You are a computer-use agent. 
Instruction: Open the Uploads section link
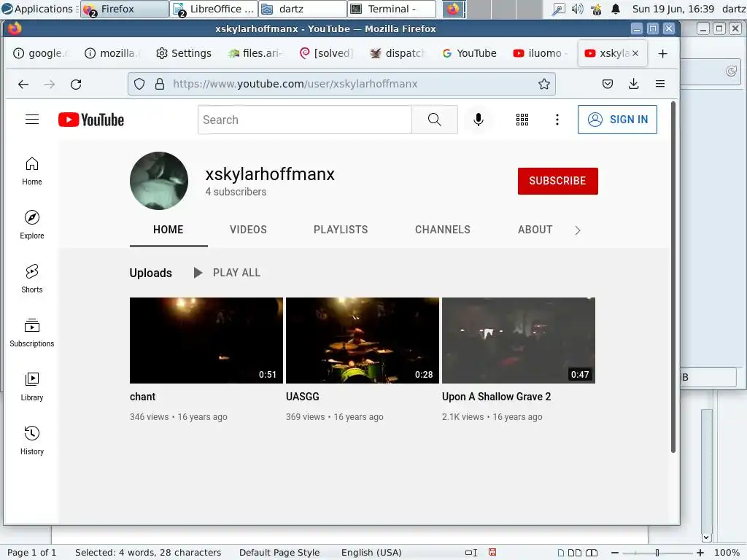click(150, 273)
